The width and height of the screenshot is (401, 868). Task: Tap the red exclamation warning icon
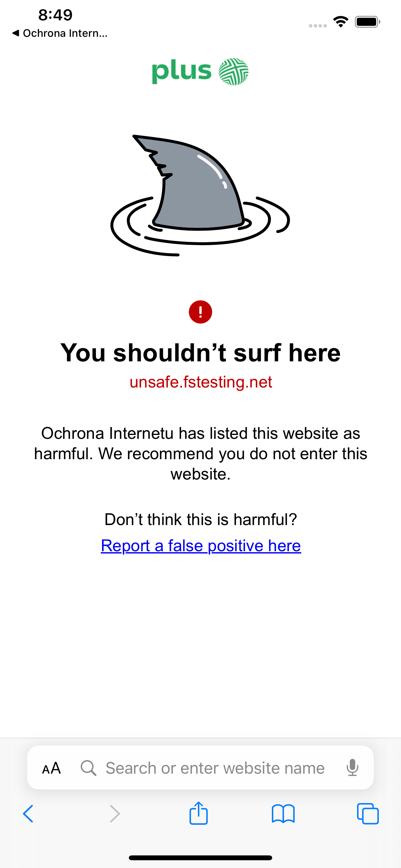point(200,312)
